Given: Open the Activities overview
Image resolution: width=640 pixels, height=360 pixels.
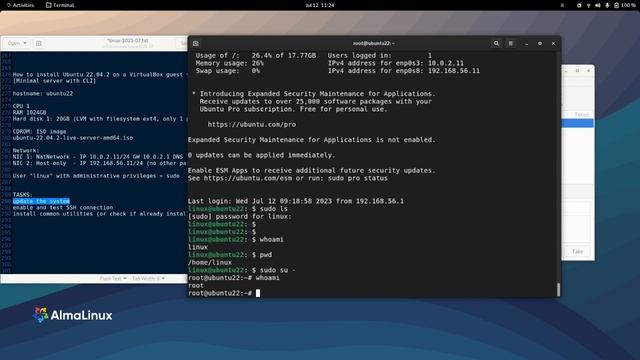Looking at the screenshot, I should point(20,5).
